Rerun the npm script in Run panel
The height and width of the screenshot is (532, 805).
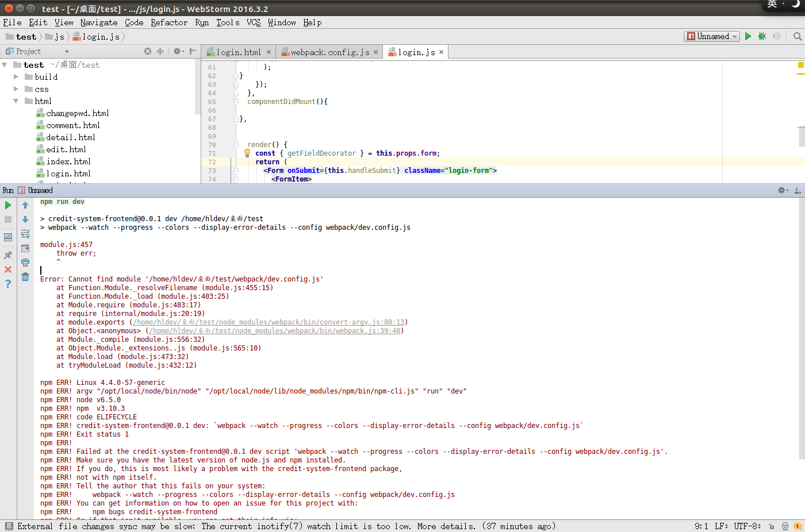coord(8,205)
